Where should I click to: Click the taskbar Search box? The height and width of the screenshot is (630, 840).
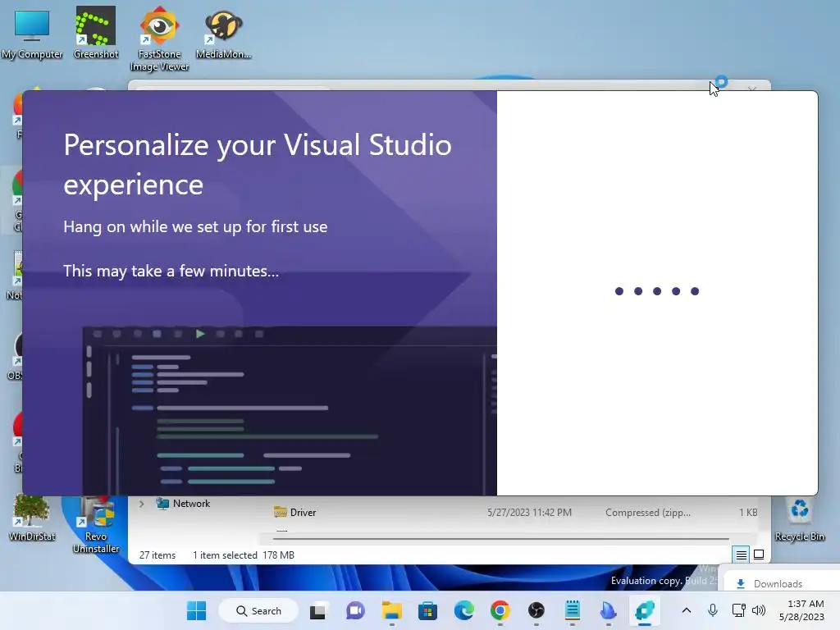[x=258, y=610]
